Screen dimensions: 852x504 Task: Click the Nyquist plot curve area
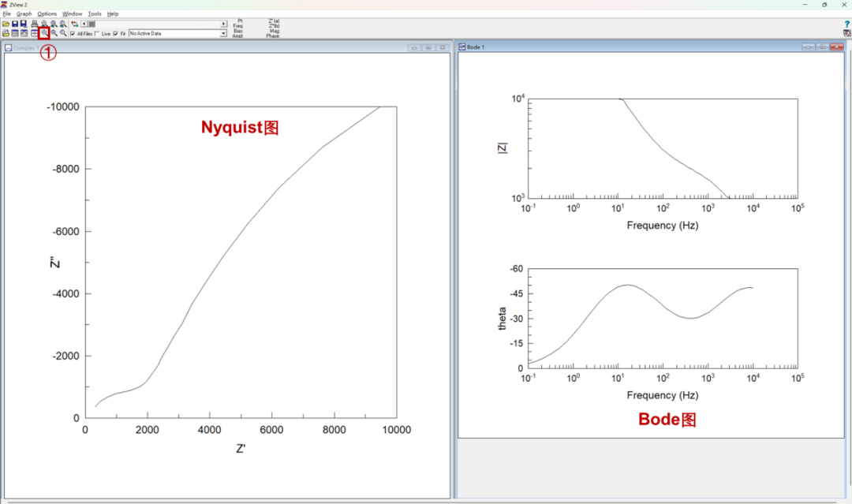(241, 262)
